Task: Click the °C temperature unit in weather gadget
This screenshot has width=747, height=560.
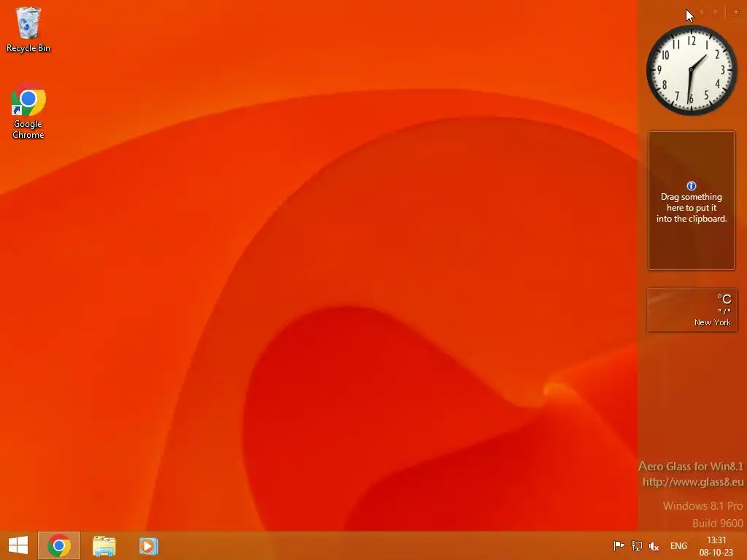Action: click(724, 299)
